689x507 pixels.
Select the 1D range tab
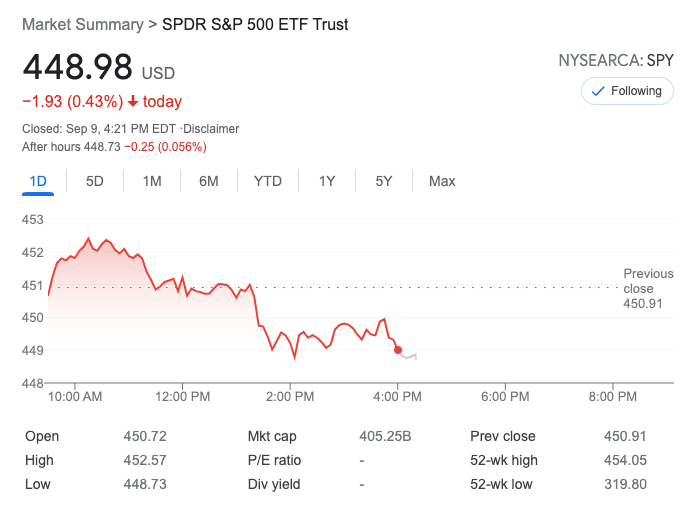coord(38,181)
